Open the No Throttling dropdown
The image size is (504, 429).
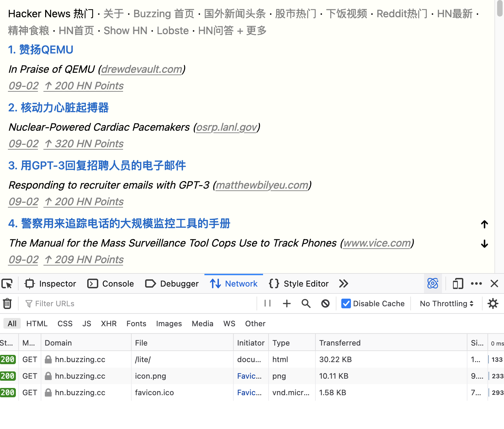(x=446, y=303)
